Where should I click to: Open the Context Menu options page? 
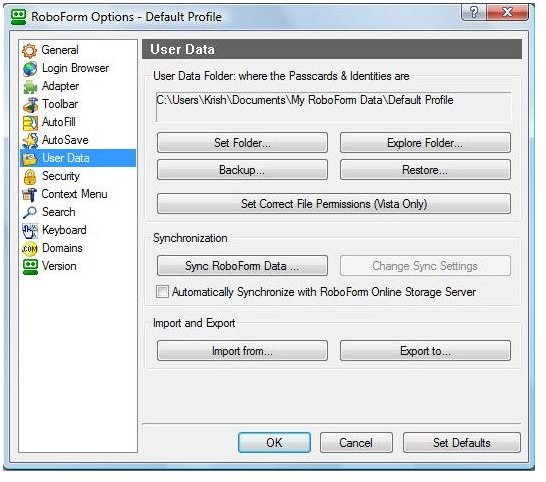pos(74,194)
